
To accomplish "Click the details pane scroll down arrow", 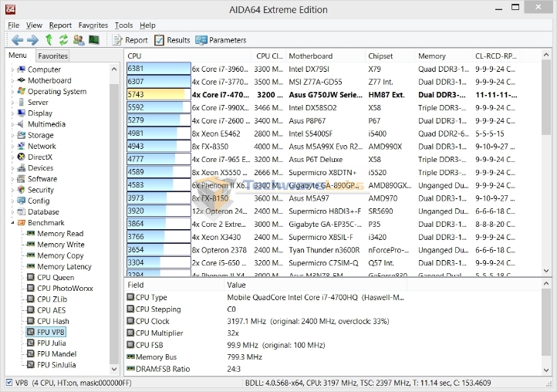I will [546, 370].
